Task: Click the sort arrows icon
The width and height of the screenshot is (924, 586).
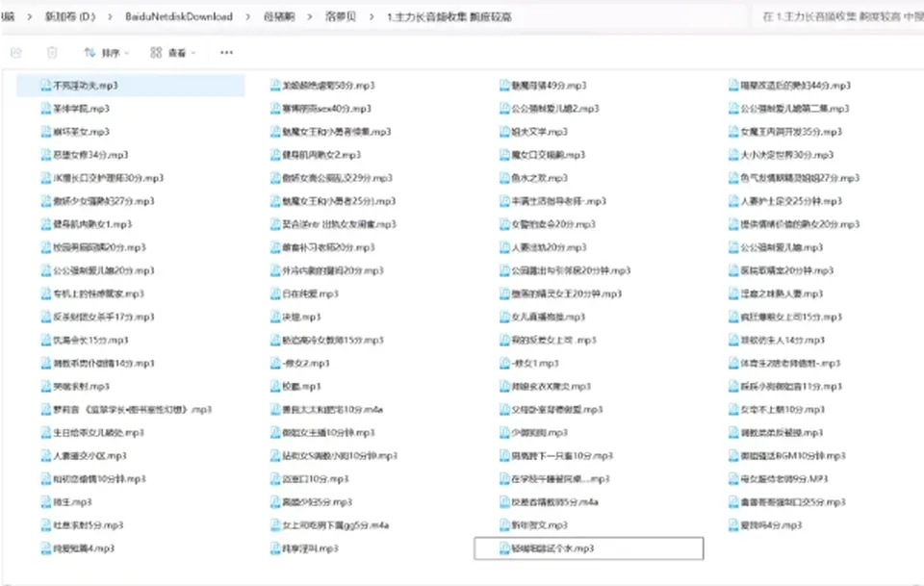Action: (x=90, y=53)
